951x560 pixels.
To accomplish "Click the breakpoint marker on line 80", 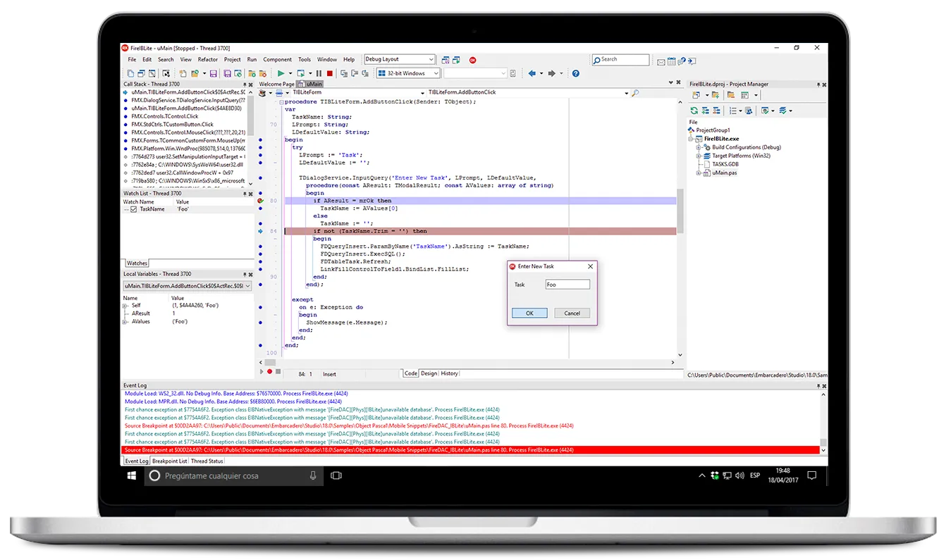I will (x=260, y=201).
